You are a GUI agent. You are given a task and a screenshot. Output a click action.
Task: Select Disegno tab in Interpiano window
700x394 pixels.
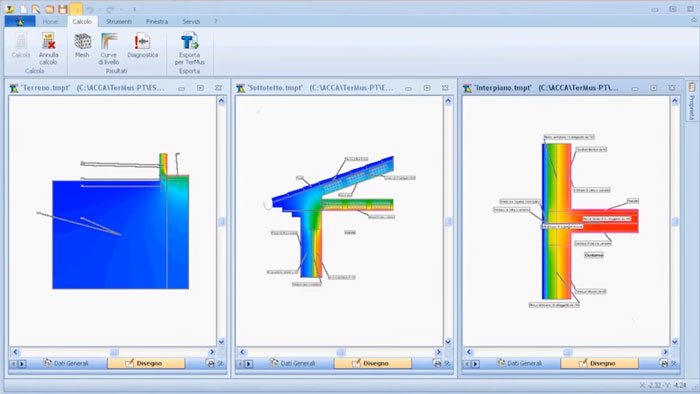599,363
